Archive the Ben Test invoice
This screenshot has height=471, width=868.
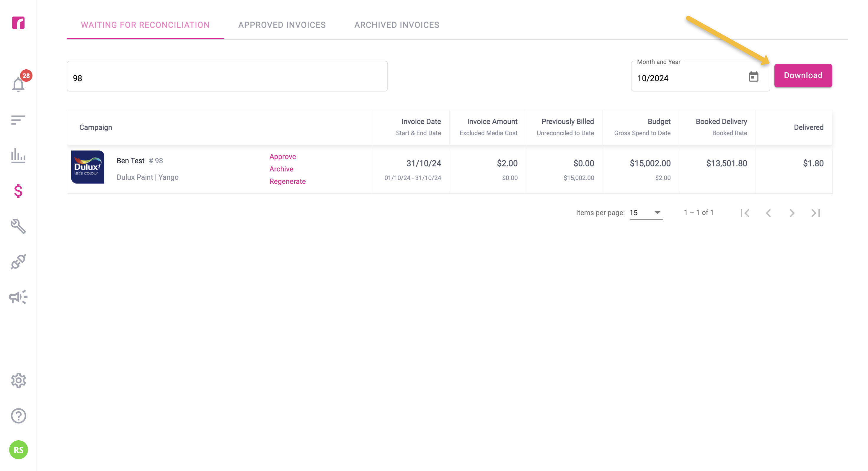coord(281,169)
